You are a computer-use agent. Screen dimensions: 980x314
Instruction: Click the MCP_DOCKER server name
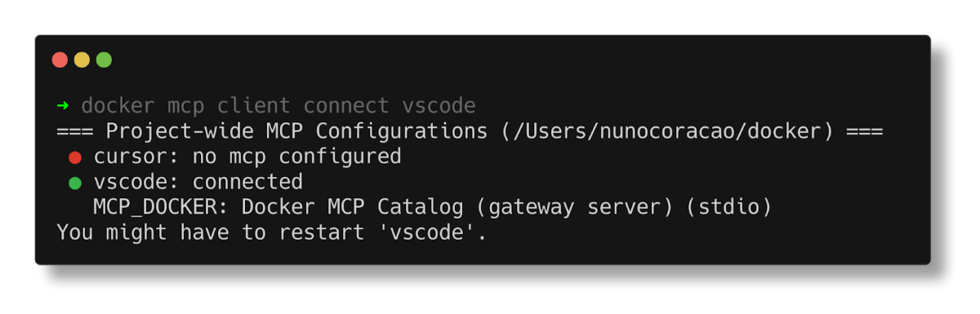point(161,207)
